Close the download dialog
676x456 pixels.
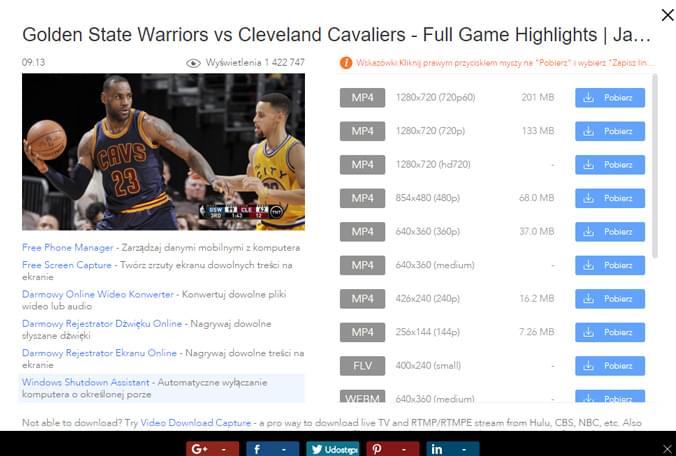667,15
